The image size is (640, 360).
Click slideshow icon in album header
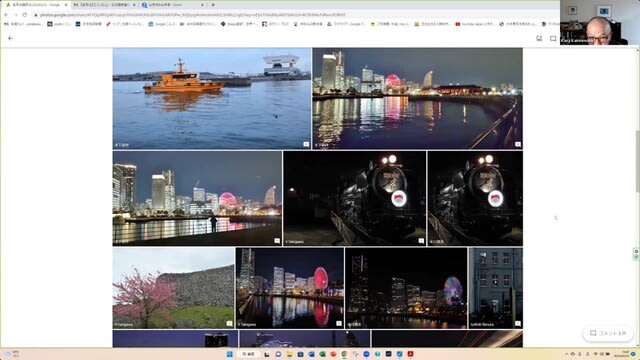[x=553, y=38]
